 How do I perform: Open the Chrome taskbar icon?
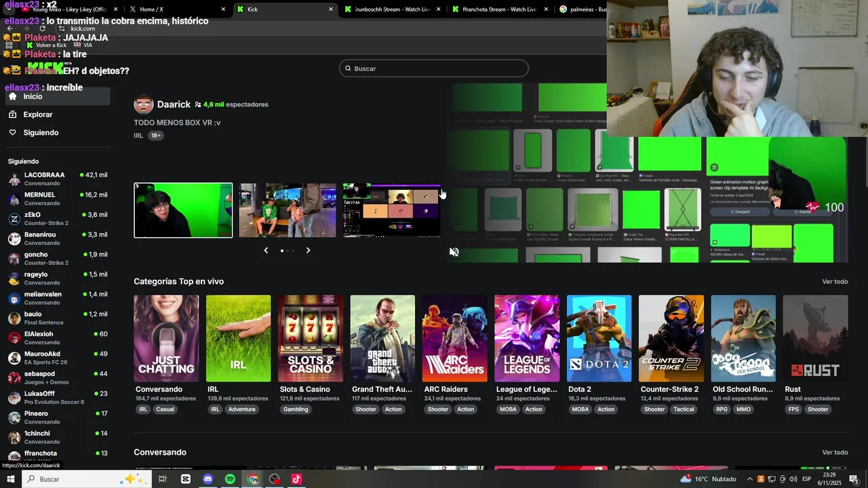point(252,479)
